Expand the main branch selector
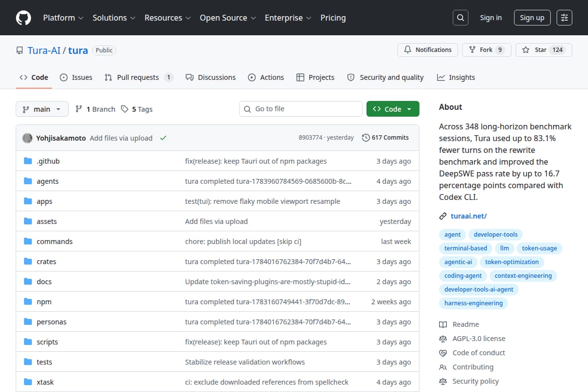Screen dimensions: 588x392 42,109
